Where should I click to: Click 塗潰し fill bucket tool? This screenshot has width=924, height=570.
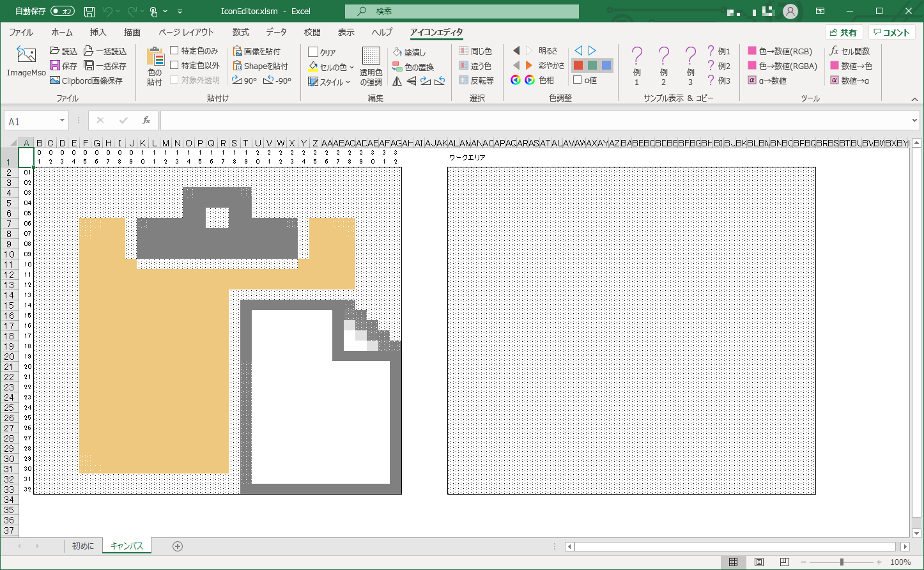[409, 52]
